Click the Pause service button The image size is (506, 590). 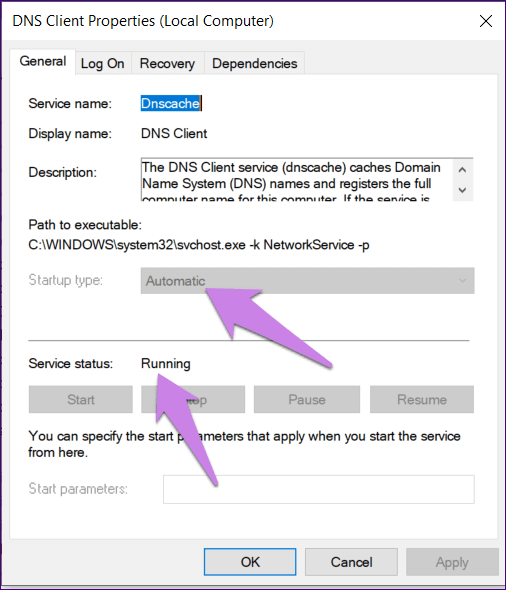(307, 399)
